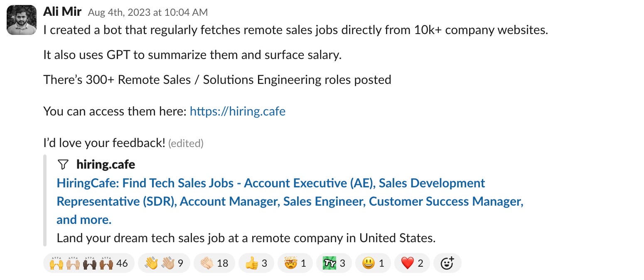Open the add reaction emoji picker
The width and height of the screenshot is (644, 280).
447,263
